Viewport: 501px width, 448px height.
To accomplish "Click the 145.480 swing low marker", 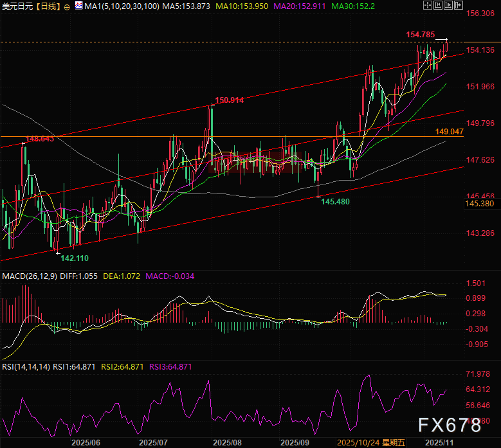I will click(335, 201).
